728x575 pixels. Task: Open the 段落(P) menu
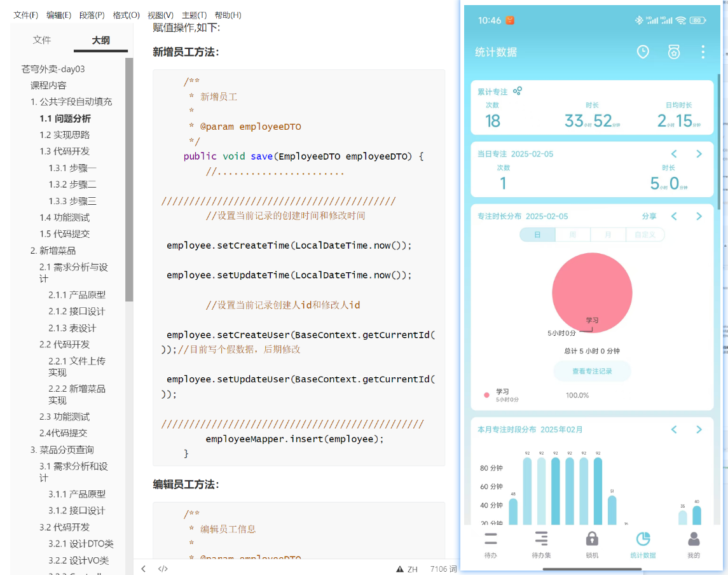click(92, 15)
